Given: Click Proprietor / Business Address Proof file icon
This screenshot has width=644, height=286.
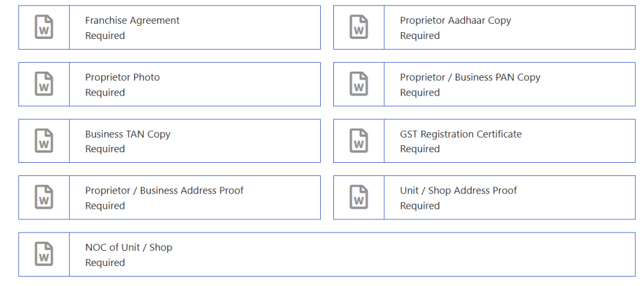Looking at the screenshot, I should [x=44, y=197].
